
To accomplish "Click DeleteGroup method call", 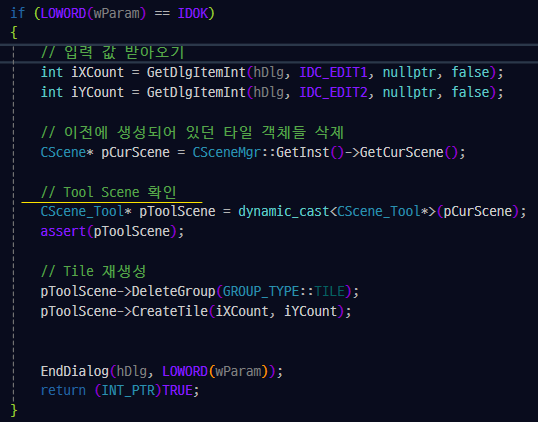I will (x=174, y=292).
